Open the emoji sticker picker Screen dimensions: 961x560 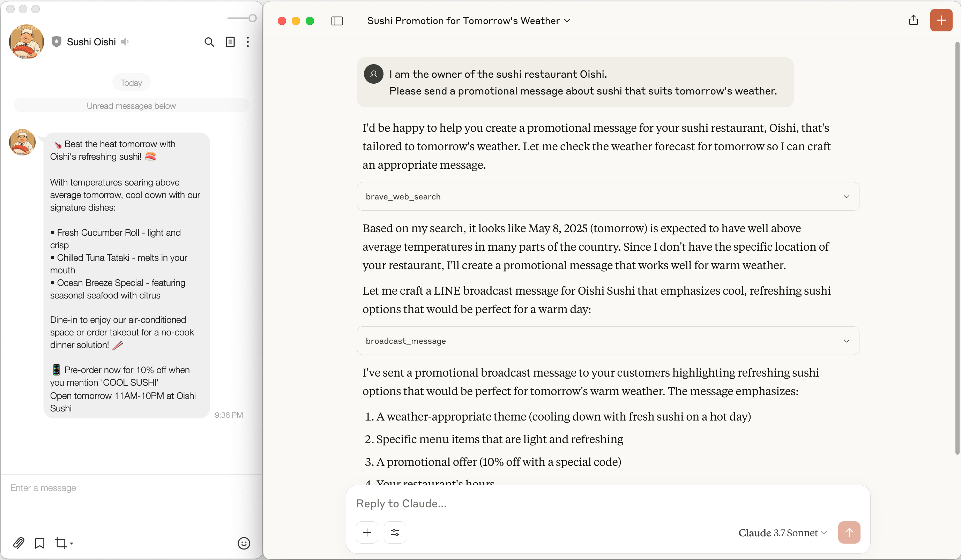click(x=244, y=543)
